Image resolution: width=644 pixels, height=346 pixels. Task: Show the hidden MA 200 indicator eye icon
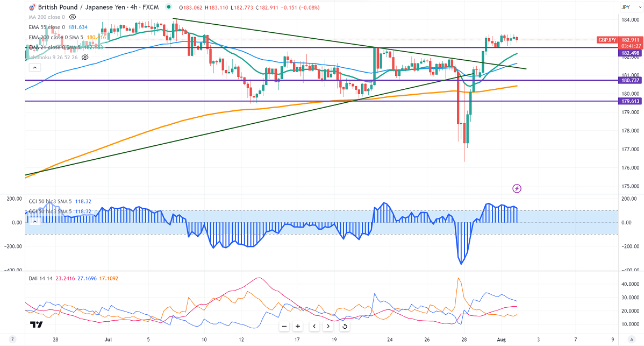click(73, 17)
